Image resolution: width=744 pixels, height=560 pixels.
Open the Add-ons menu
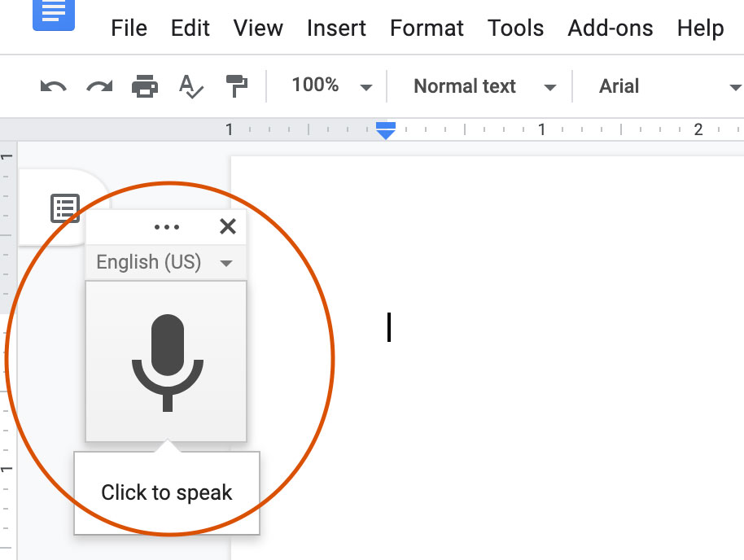(610, 28)
